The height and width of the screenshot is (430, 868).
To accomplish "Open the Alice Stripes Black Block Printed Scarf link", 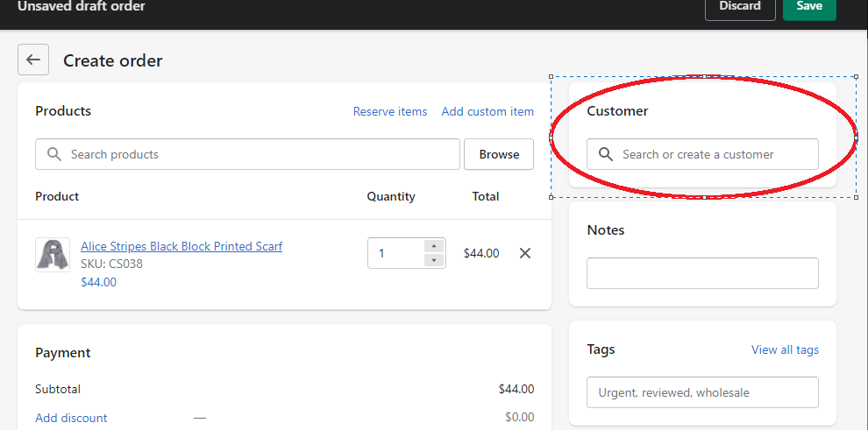I will point(181,246).
